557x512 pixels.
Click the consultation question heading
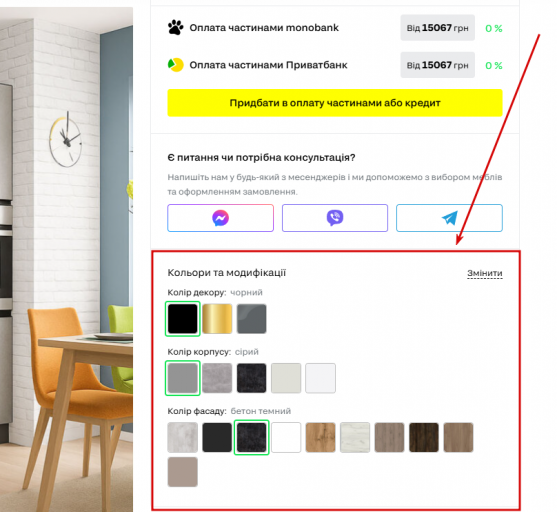(x=261, y=157)
